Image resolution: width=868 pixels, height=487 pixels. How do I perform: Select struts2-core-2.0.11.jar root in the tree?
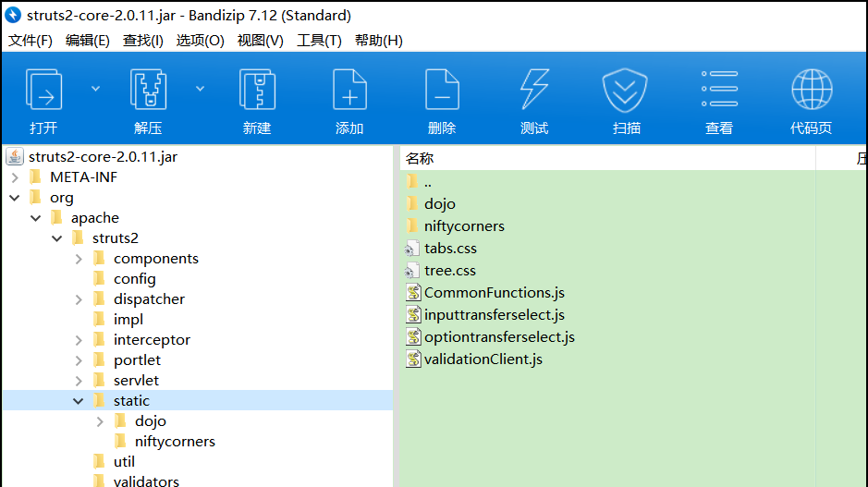click(103, 156)
